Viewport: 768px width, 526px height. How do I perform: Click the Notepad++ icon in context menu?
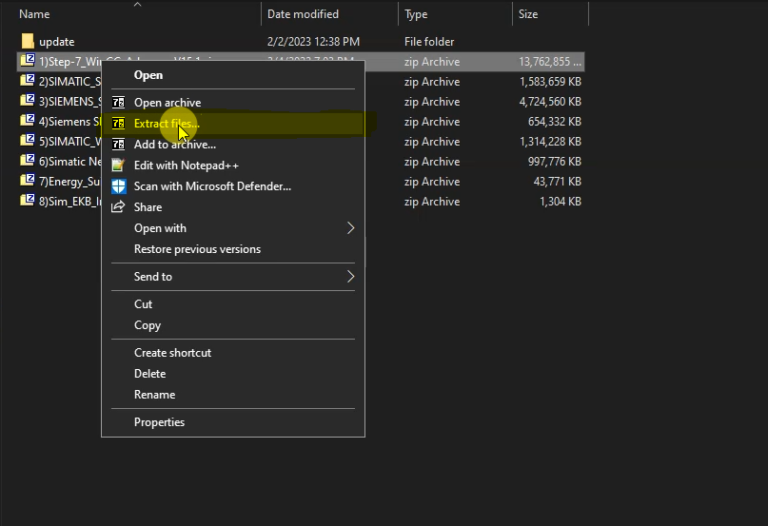(x=118, y=165)
